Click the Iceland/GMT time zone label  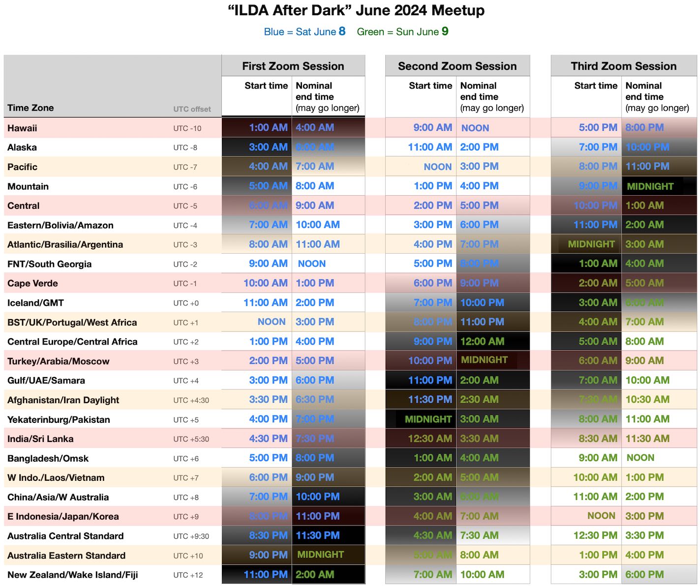35,303
